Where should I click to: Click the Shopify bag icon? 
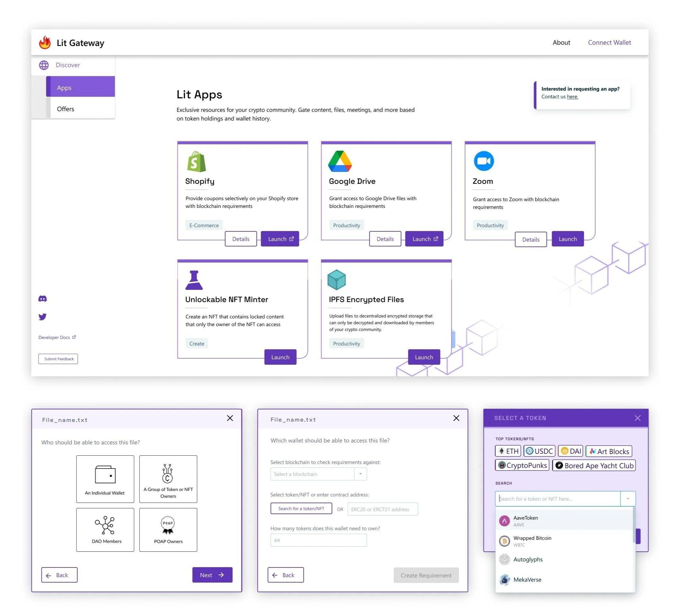(197, 162)
